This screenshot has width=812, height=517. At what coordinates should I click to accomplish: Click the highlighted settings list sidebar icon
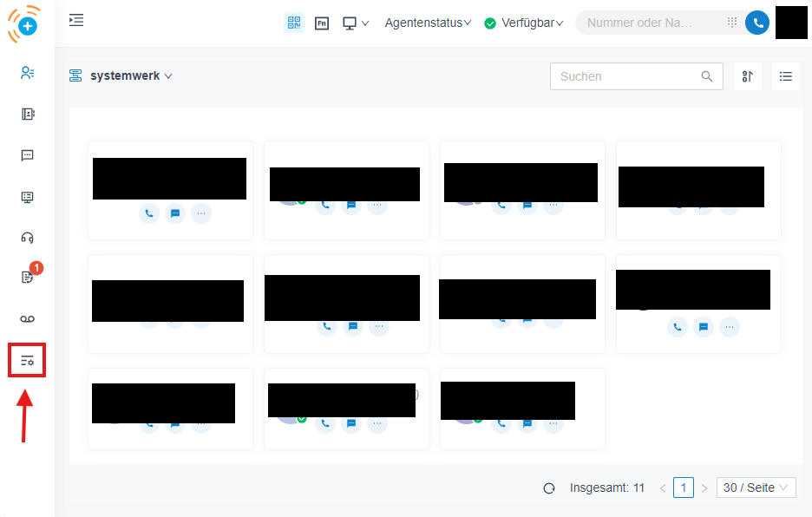[x=27, y=361]
